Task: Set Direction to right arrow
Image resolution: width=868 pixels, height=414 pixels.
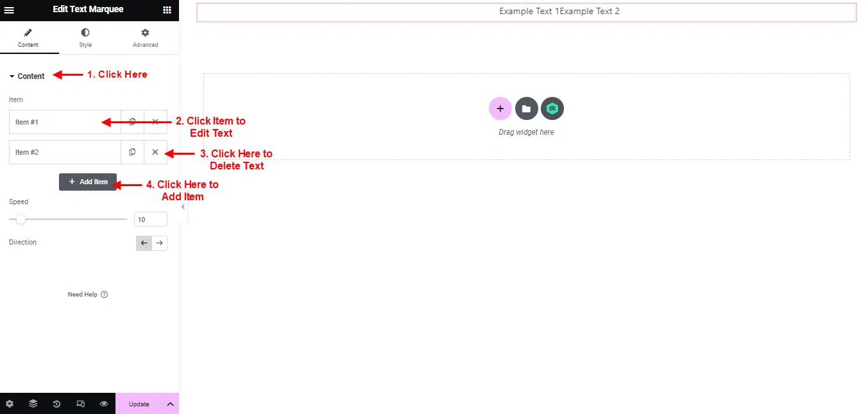Action: coord(160,243)
